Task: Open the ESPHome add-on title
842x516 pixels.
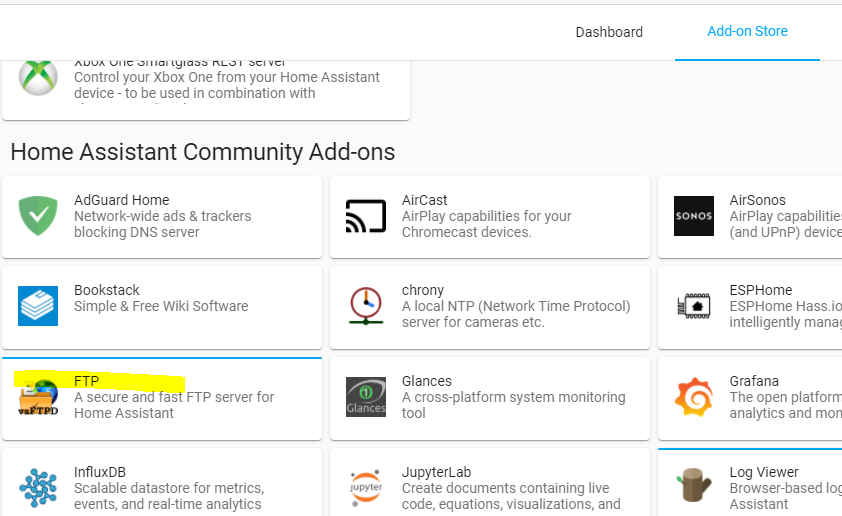Action: tap(760, 290)
